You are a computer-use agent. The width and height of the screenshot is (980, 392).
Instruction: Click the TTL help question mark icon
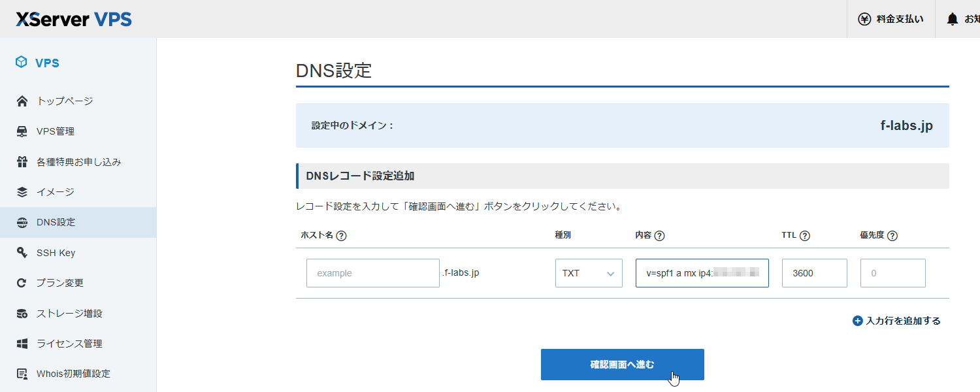click(805, 236)
